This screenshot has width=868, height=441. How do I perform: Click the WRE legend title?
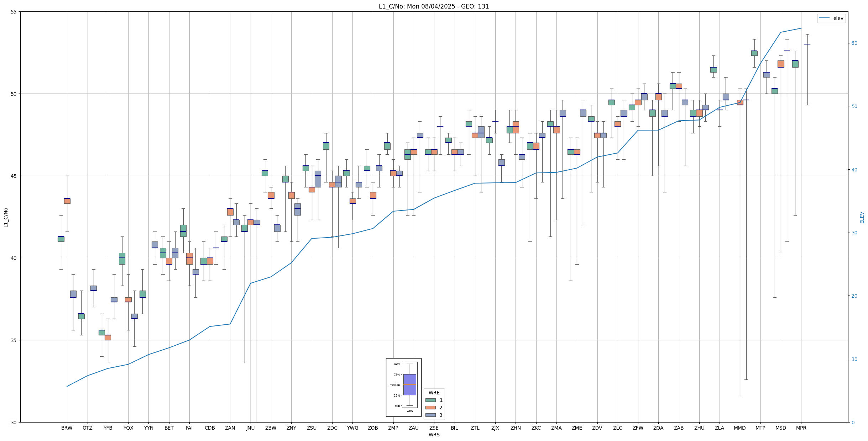pyautogui.click(x=434, y=393)
